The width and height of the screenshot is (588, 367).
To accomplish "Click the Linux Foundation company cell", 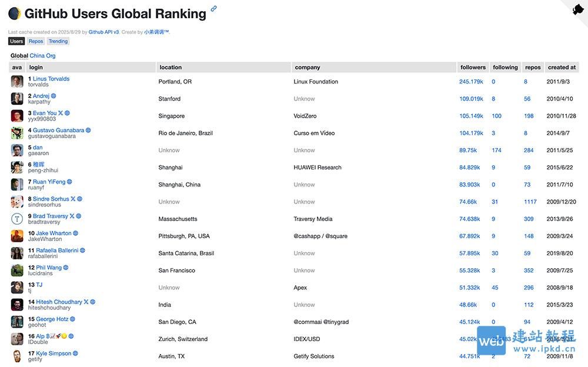I will (x=316, y=81).
